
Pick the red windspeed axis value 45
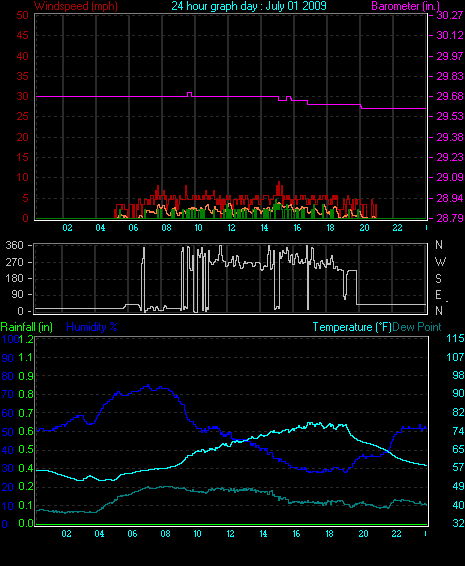(22, 35)
